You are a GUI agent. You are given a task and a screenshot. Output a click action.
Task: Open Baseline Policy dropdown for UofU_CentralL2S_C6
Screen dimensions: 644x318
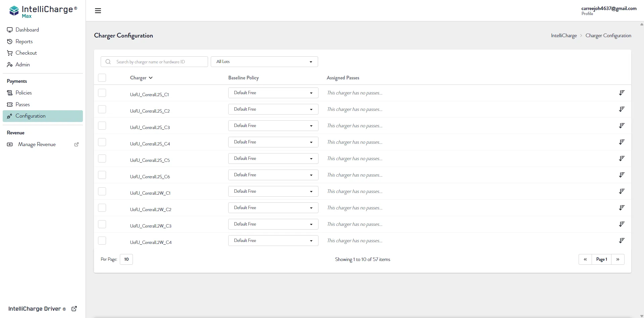(x=273, y=175)
